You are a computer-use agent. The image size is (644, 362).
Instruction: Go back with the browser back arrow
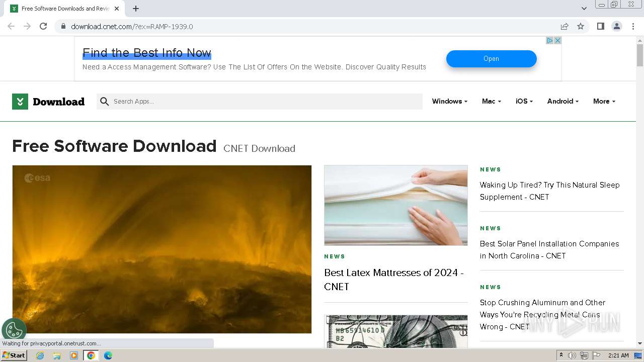[x=11, y=26]
